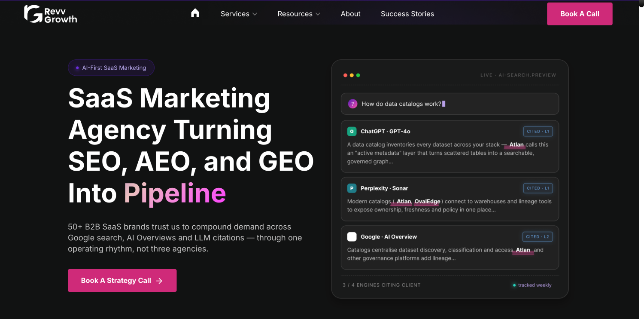Click the white Google AI Overview icon

tap(352, 236)
